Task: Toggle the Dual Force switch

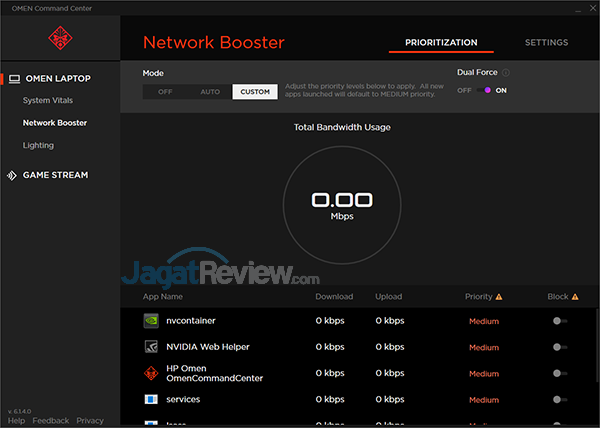Action: 488,91
